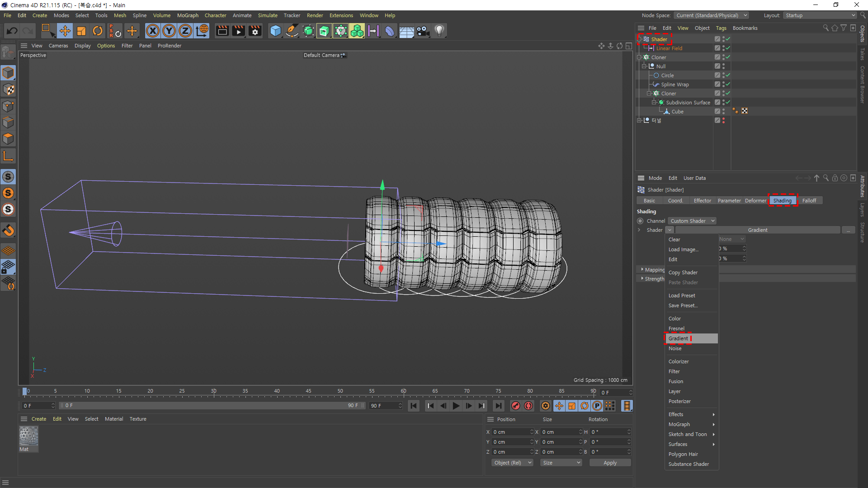Click the Record Active Objects button
Image resolution: width=868 pixels, height=488 pixels.
click(515, 406)
